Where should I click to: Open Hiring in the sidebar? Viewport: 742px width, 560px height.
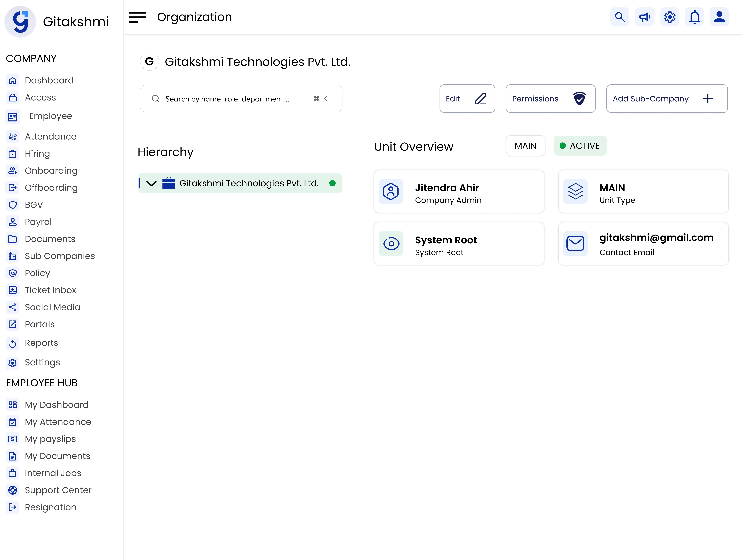(x=37, y=154)
